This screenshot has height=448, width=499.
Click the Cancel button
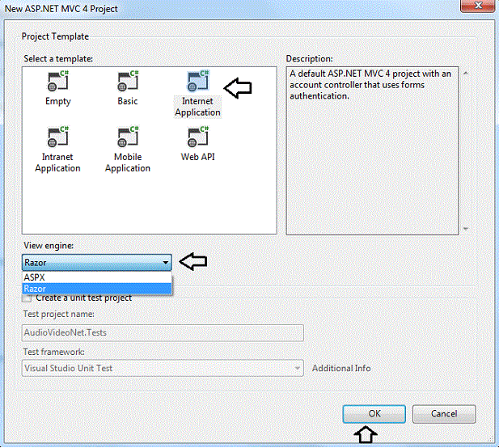(x=444, y=414)
